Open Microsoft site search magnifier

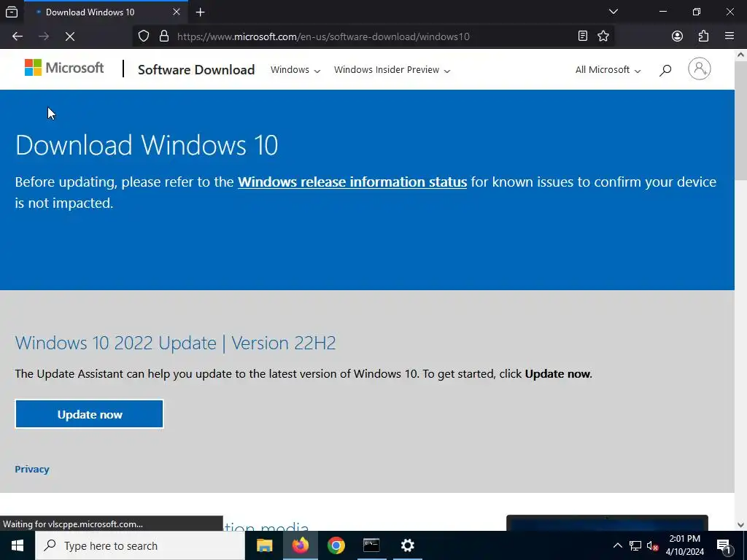pyautogui.click(x=665, y=70)
